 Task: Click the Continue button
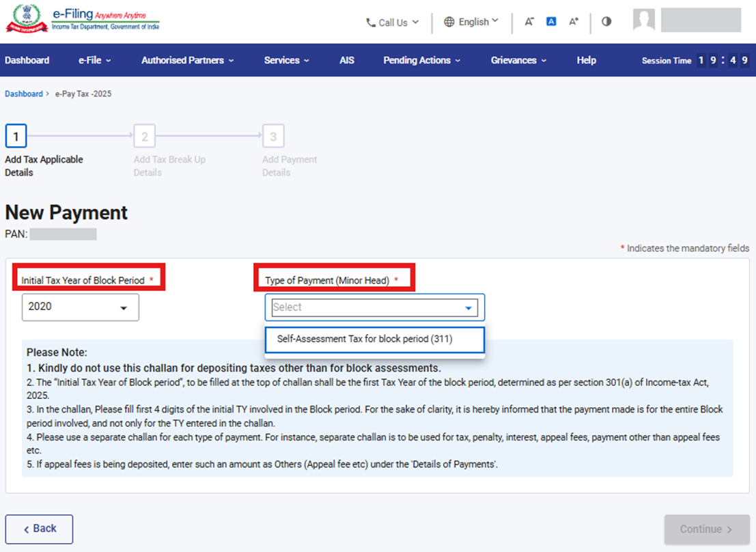[x=706, y=529]
